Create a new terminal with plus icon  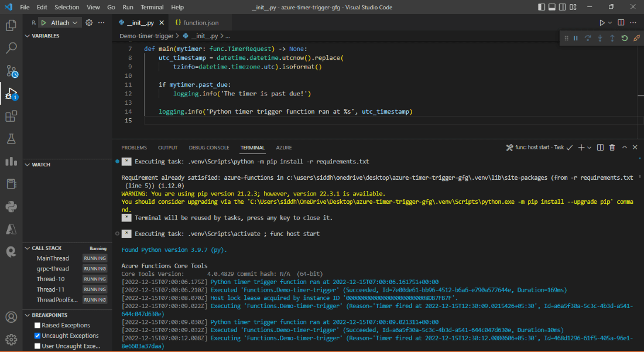pos(581,148)
